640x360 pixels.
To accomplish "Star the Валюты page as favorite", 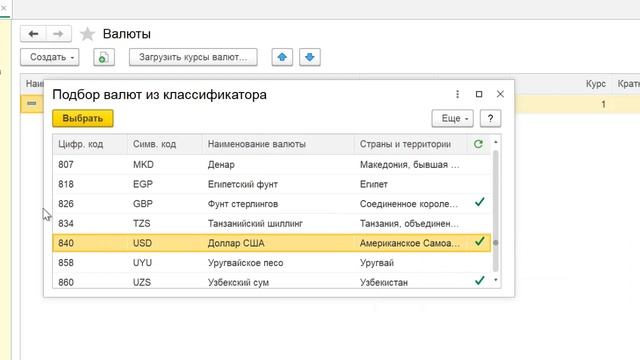I will pos(87,34).
